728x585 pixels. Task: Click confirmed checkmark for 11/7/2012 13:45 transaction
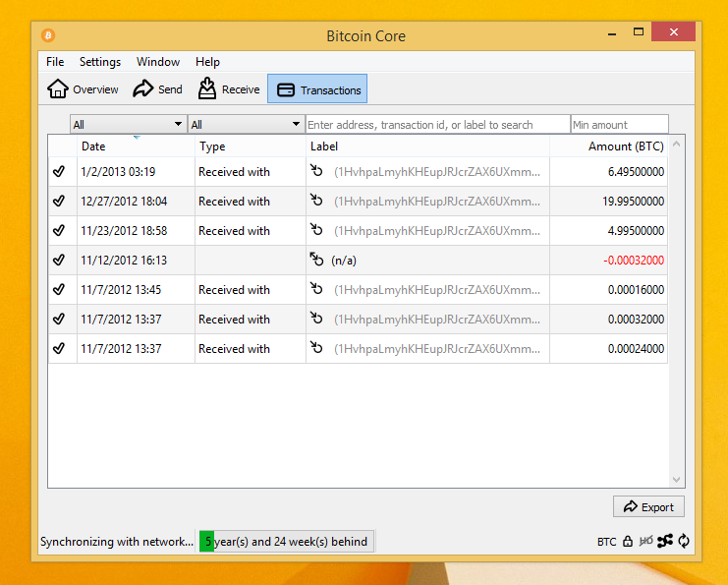pyautogui.click(x=59, y=289)
